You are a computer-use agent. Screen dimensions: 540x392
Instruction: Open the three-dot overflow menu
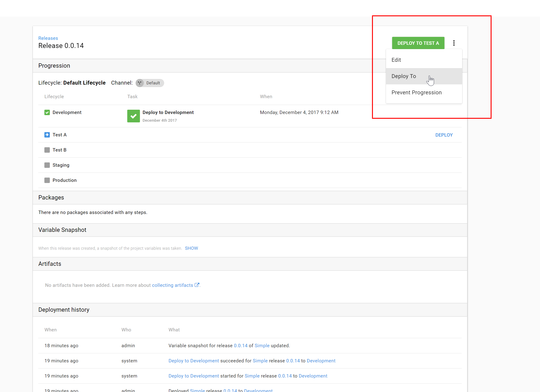pos(454,43)
